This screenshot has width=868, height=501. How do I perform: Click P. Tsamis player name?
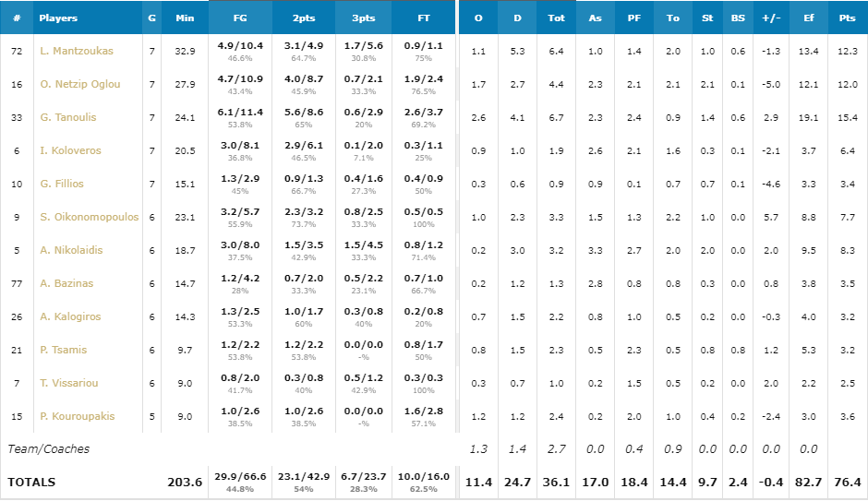click(63, 350)
